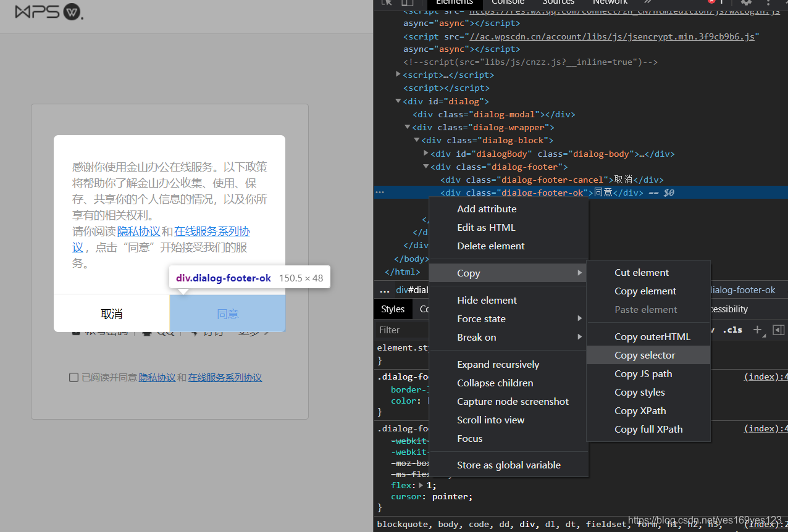788x532 pixels.
Task: Choose Expand recursively
Action: tap(508, 364)
